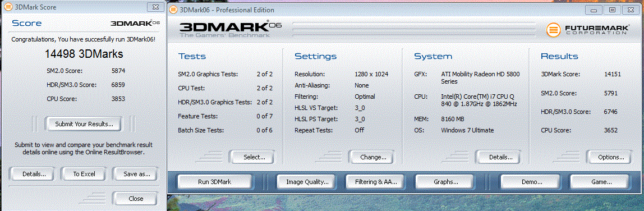Viewport: 644px width, 211px height.
Task: Click the Settings section heading
Action: pos(315,56)
